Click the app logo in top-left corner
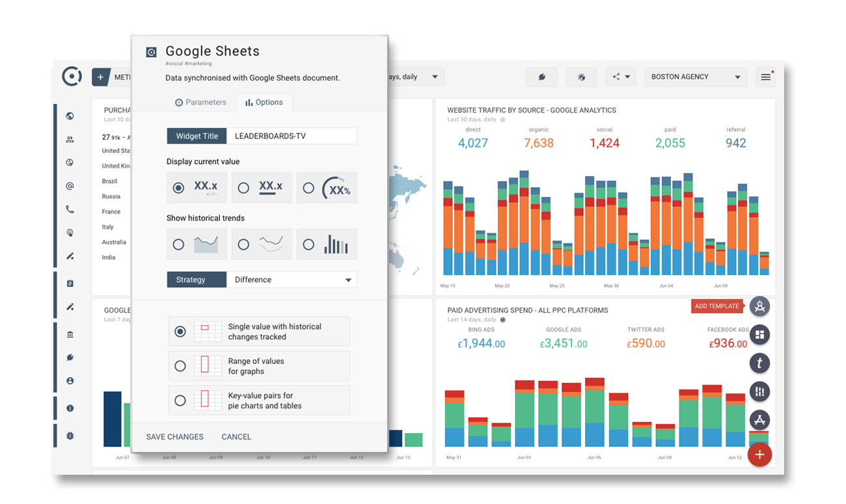The width and height of the screenshot is (846, 504). pos(72,76)
